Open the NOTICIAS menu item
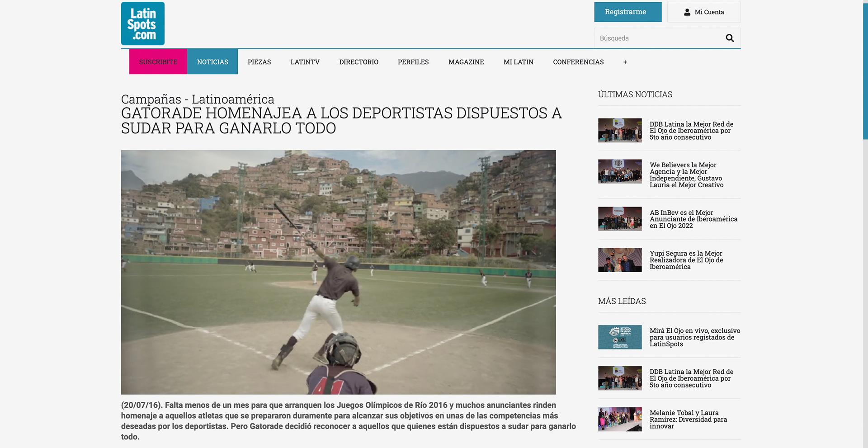Image resolution: width=868 pixels, height=448 pixels. coord(212,62)
